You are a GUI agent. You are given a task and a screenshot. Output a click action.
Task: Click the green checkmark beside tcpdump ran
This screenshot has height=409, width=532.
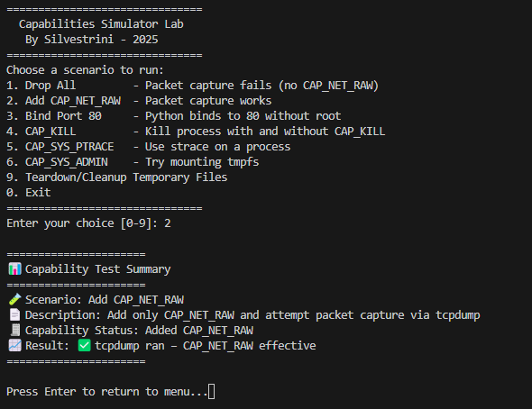point(85,346)
